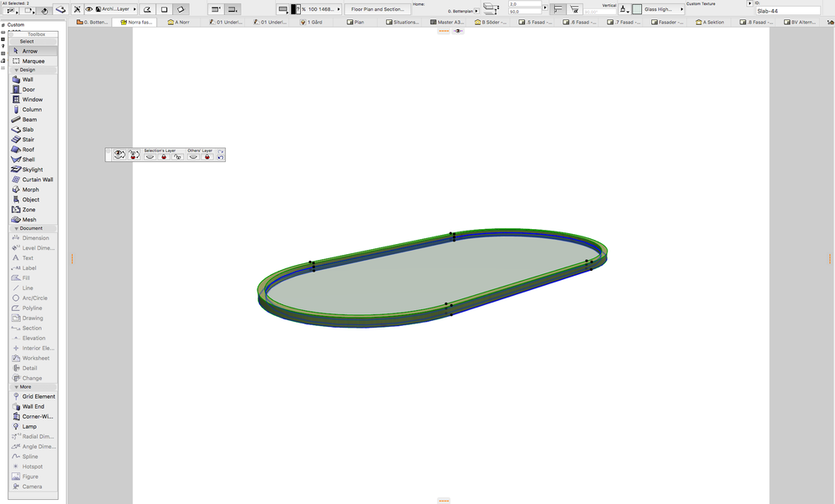Screen dimensions: 835x504
Task: Click the rotated rectangle geometry method icon
Action: pos(181,9)
